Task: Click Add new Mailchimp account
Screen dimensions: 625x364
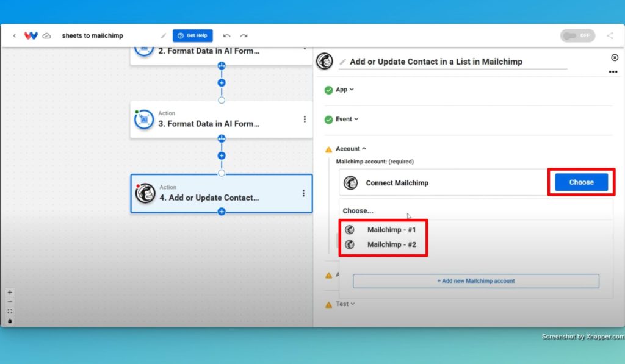Action: 476,280
